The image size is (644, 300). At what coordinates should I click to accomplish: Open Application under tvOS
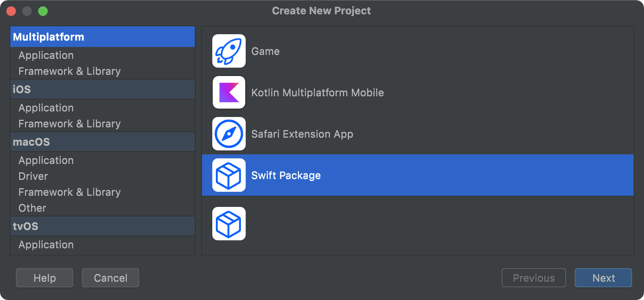pyautogui.click(x=103, y=245)
